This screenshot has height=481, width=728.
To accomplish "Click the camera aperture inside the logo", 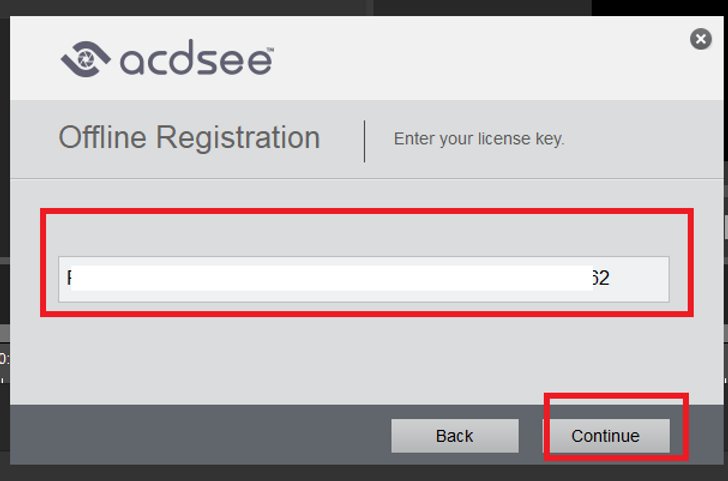I will (85, 59).
